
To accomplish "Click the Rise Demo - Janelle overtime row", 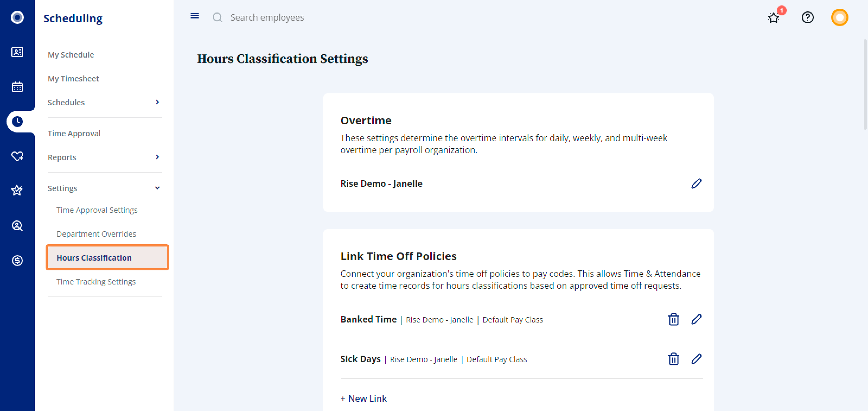I will 521,184.
